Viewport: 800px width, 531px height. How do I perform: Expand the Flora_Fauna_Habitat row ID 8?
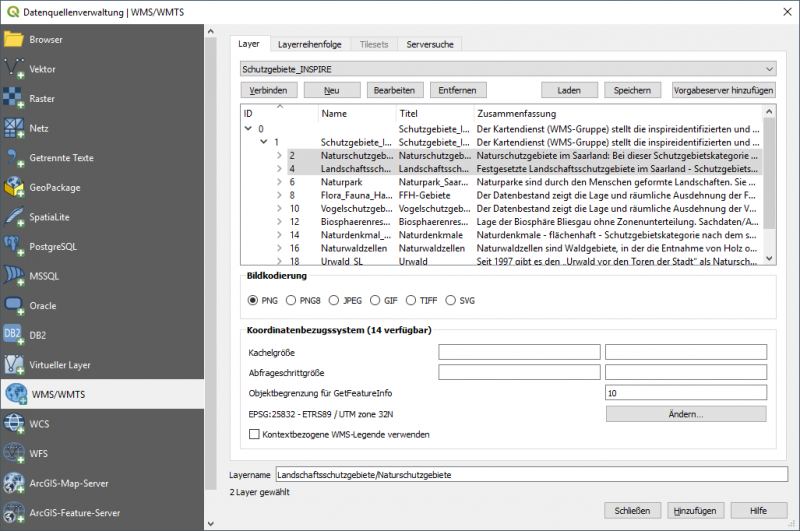279,195
